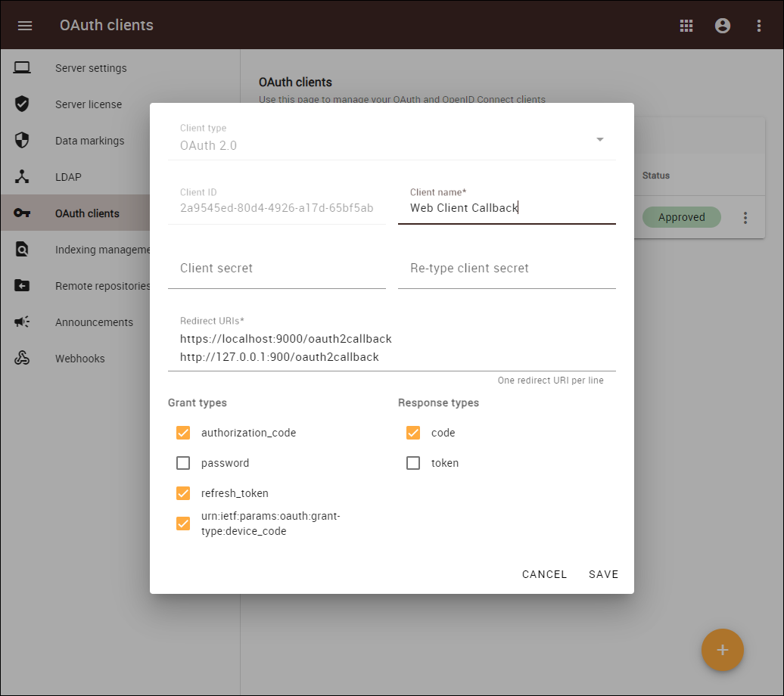Image resolution: width=784 pixels, height=696 pixels.
Task: Uncheck the authorization_code grant type
Action: pos(183,433)
